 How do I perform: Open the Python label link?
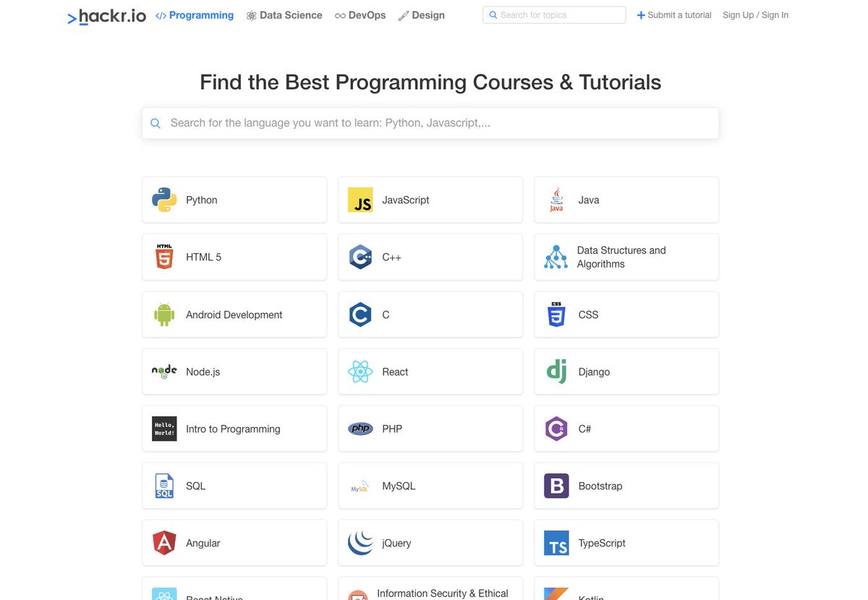202,200
